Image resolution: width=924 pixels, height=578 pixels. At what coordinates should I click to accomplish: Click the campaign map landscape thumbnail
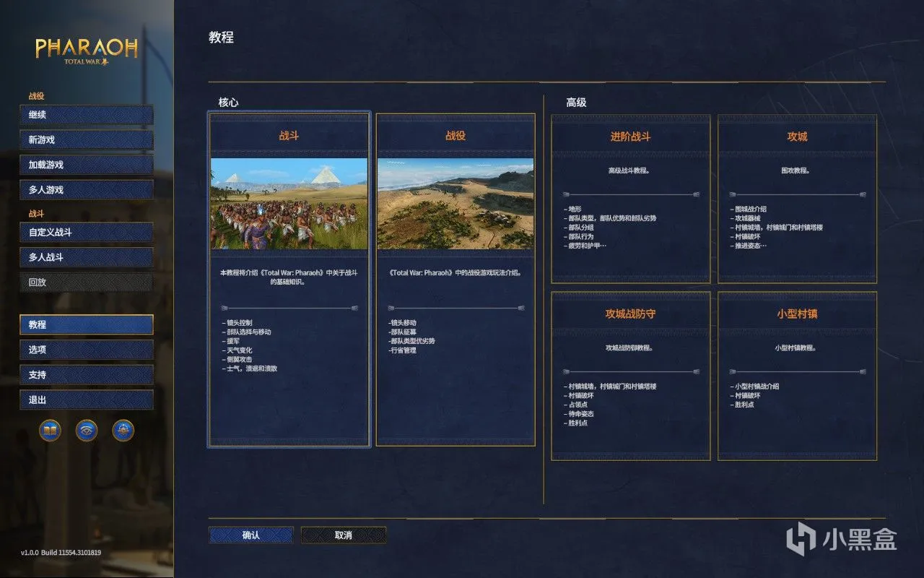456,204
